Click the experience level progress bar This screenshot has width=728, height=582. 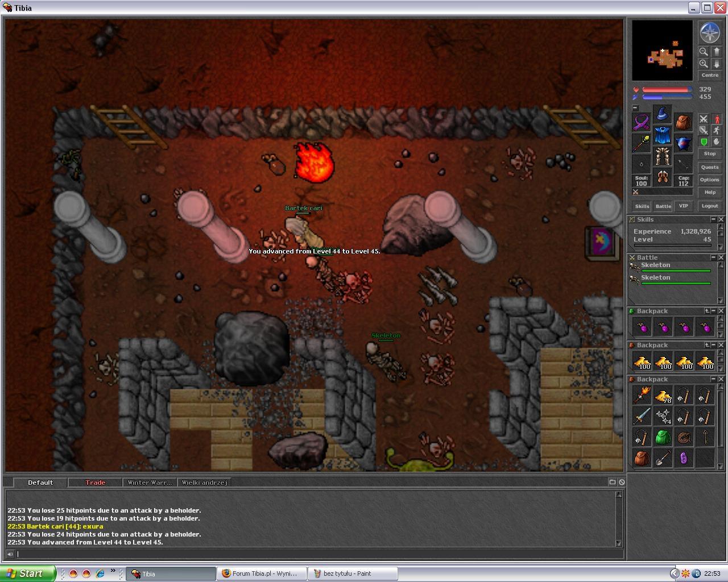[x=672, y=246]
